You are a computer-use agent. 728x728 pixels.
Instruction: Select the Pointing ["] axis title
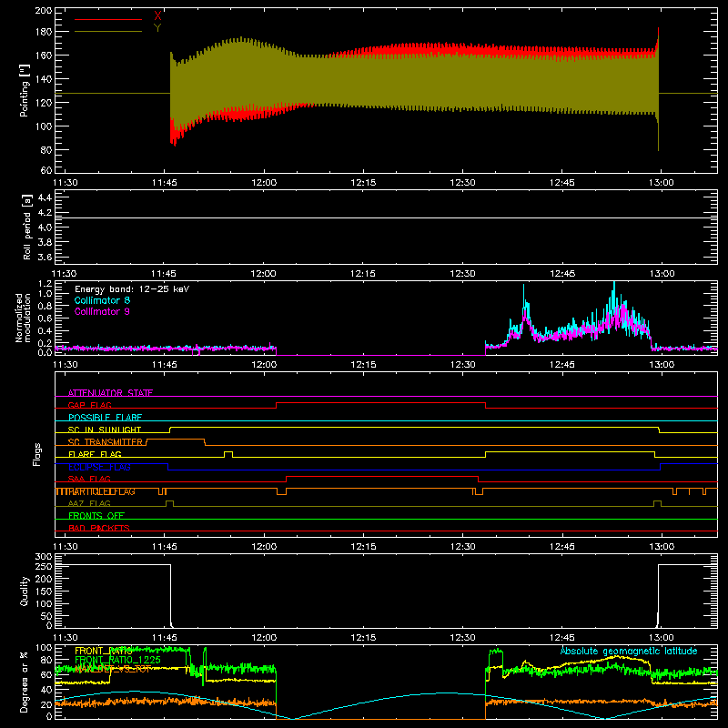tap(25, 90)
